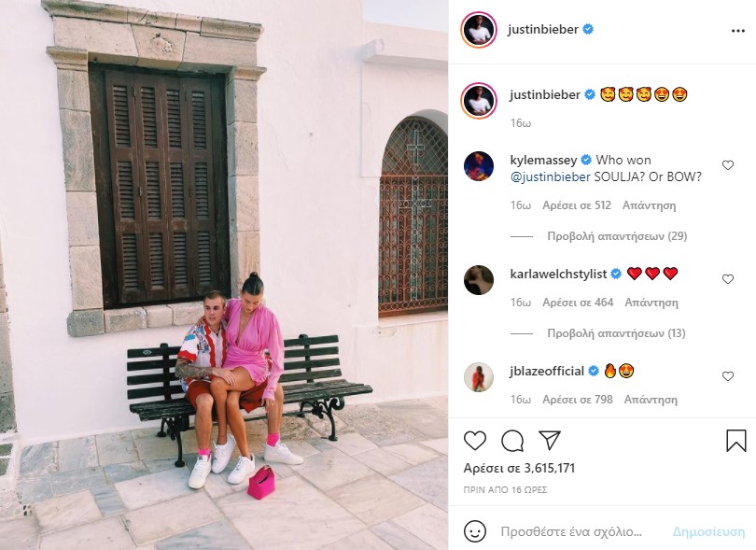Post the comment with Δημοσίευση button
Image resolution: width=756 pixels, height=550 pixels.
click(x=708, y=531)
